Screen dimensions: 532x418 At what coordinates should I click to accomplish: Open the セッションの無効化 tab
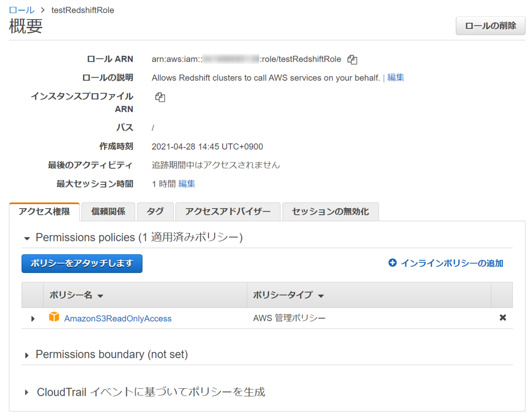(330, 212)
